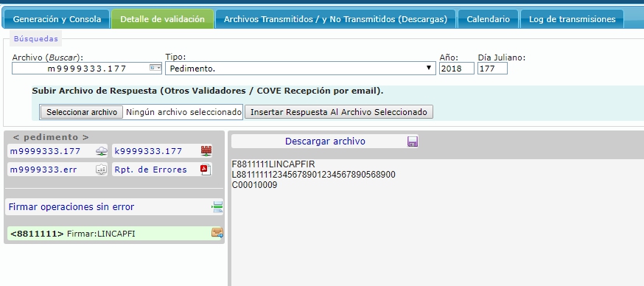Click the Firmar operaciones sin error link
Image resolution: width=644 pixels, height=286 pixels.
pos(71,206)
